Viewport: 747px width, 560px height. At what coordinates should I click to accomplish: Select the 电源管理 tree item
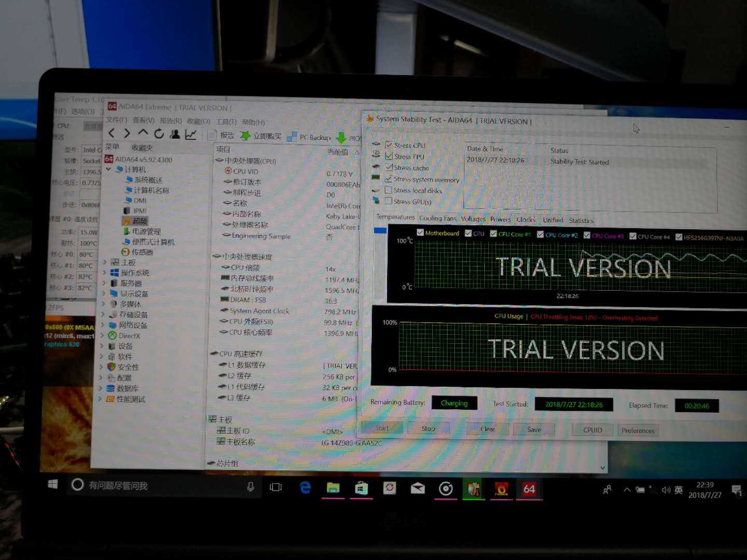click(142, 231)
